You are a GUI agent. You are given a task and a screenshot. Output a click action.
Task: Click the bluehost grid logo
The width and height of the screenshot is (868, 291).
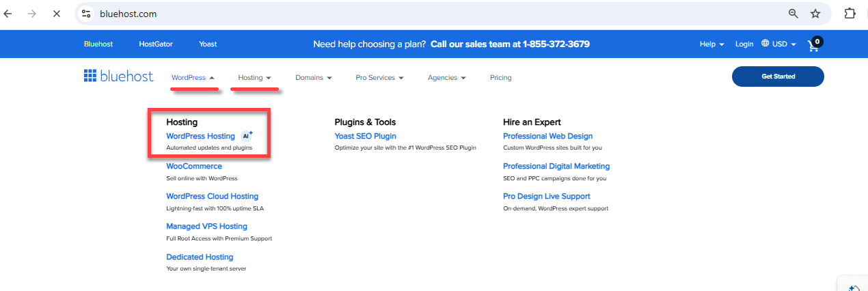(90, 76)
